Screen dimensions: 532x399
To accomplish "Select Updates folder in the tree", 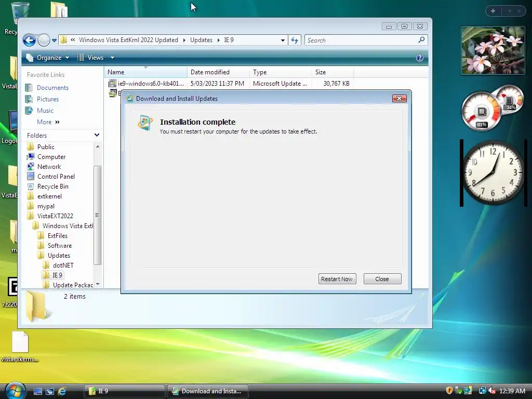I will [59, 256].
